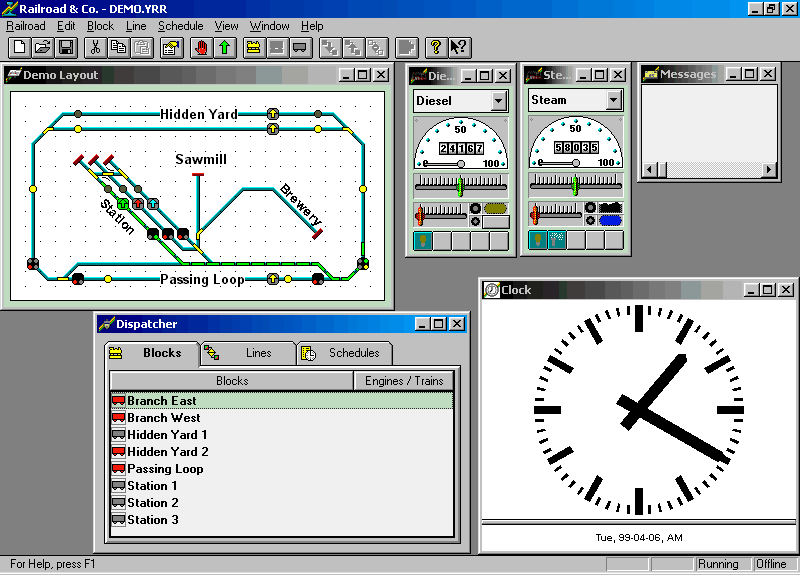Open the Edit menu
Viewport: 800px width, 575px height.
(66, 26)
